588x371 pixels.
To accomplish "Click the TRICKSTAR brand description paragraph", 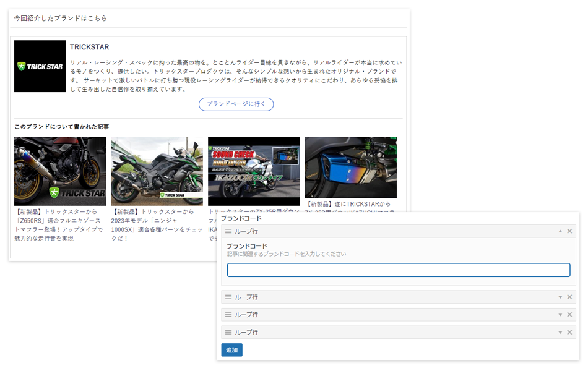I will coord(236,75).
